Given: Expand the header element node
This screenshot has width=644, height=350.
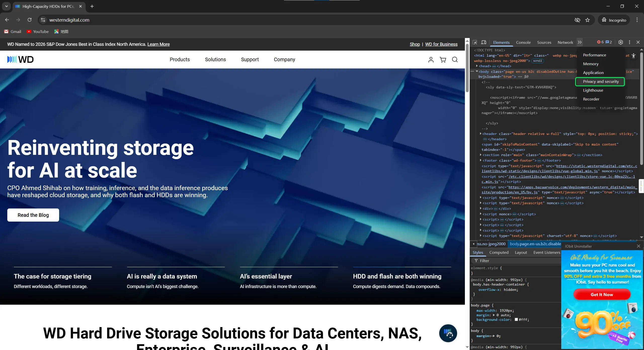Looking at the screenshot, I should pos(480,134).
